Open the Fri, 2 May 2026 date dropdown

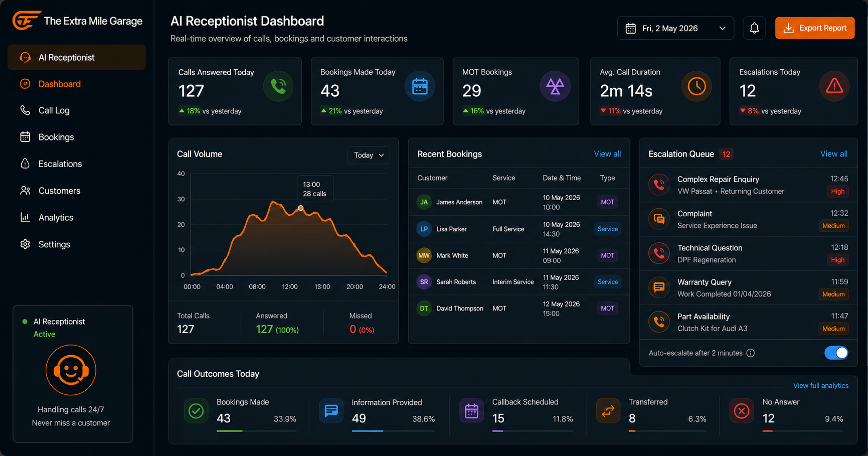(x=675, y=28)
